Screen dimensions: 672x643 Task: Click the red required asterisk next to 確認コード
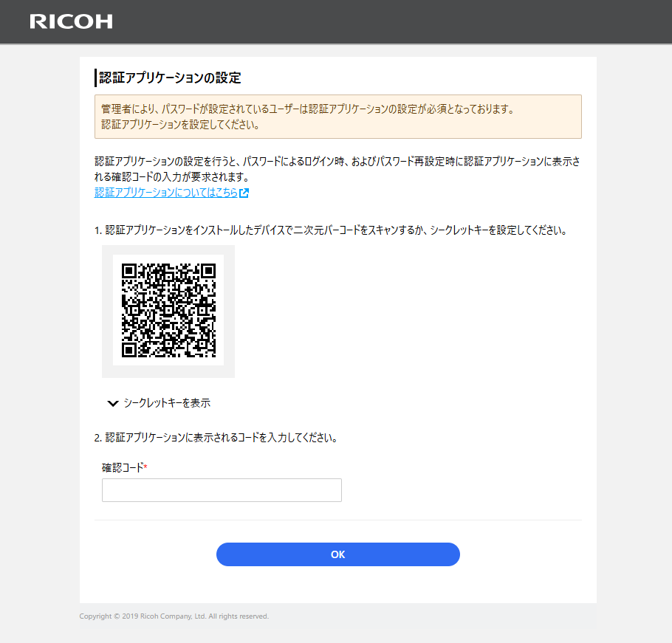coord(145,466)
